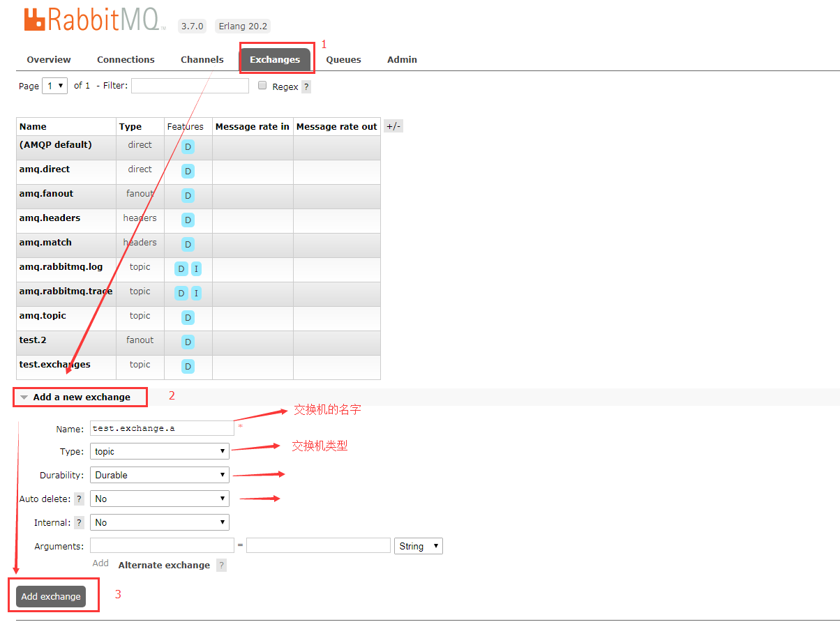Click the help icon beside Alternate exchange

tap(221, 566)
